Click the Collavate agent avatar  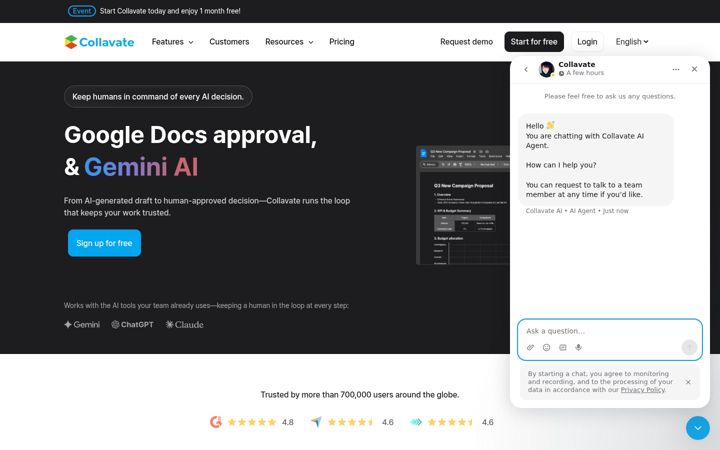546,69
